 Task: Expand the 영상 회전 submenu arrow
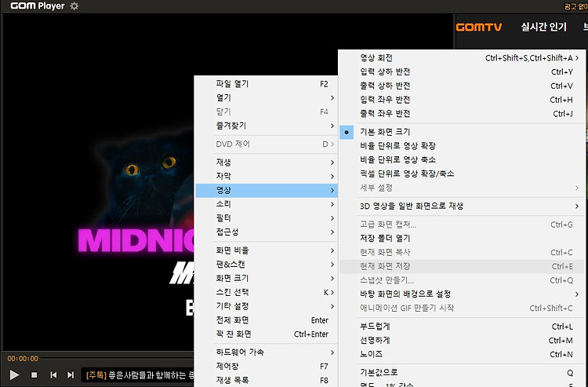point(577,58)
